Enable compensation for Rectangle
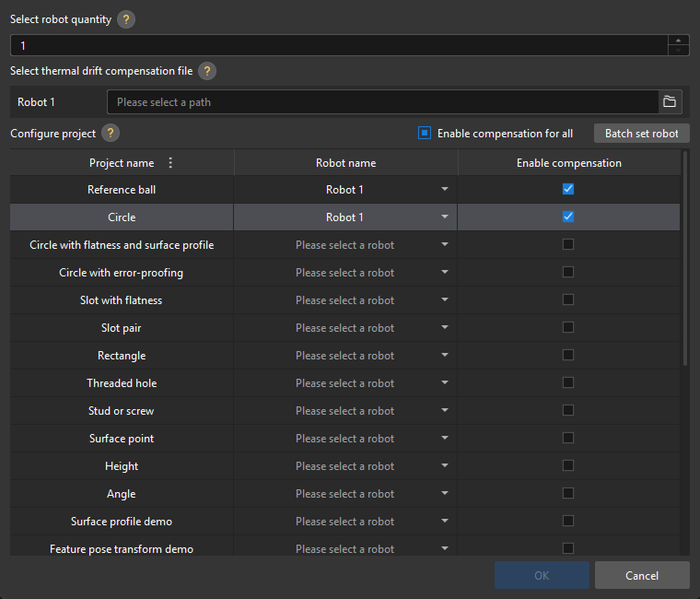The image size is (700, 599). [568, 355]
